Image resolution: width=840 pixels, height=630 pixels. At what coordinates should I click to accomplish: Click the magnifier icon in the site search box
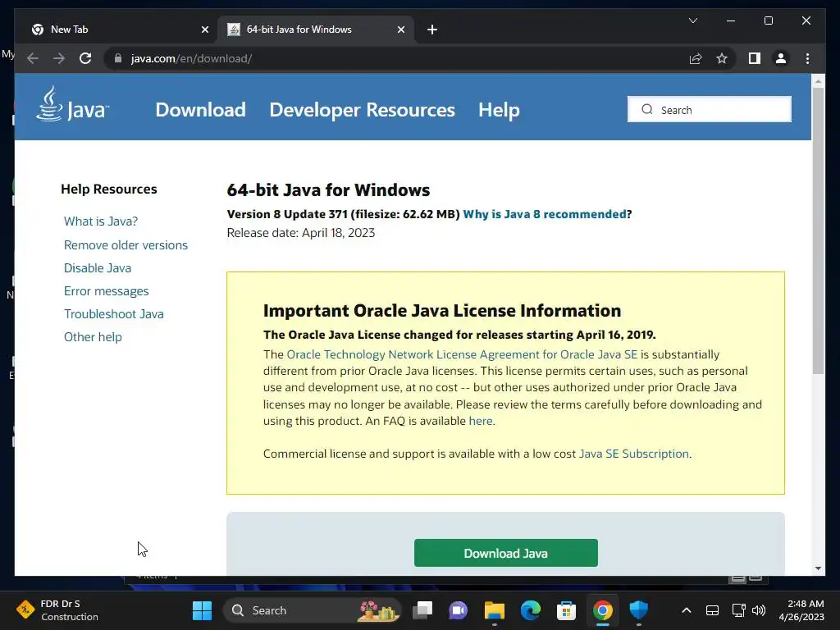pos(647,109)
